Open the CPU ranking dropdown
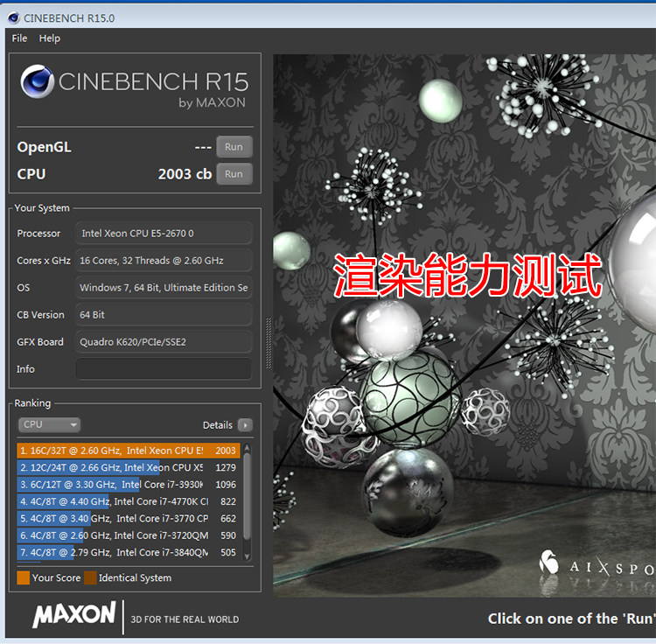 pos(49,424)
